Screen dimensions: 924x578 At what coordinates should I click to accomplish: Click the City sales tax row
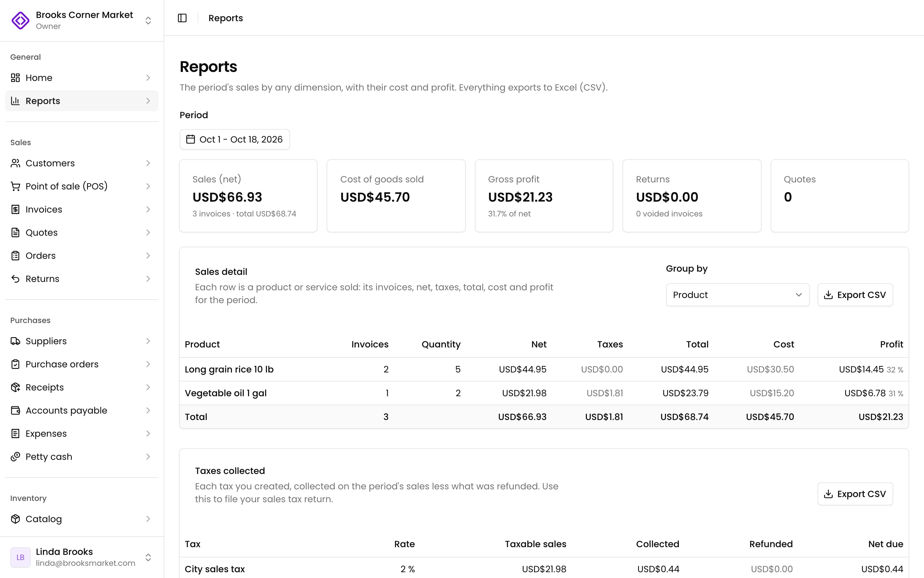coord(544,568)
